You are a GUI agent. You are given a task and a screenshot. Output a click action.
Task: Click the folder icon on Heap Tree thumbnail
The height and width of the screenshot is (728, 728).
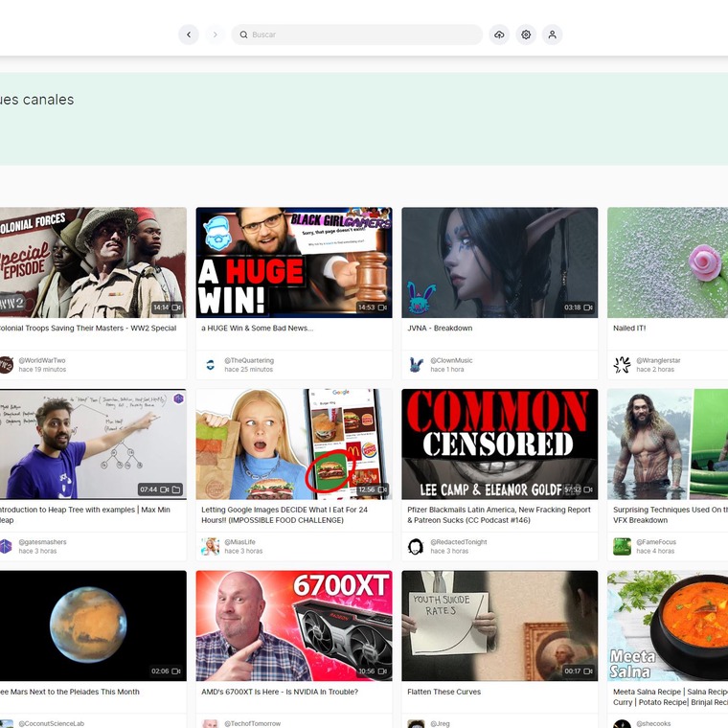pos(176,489)
